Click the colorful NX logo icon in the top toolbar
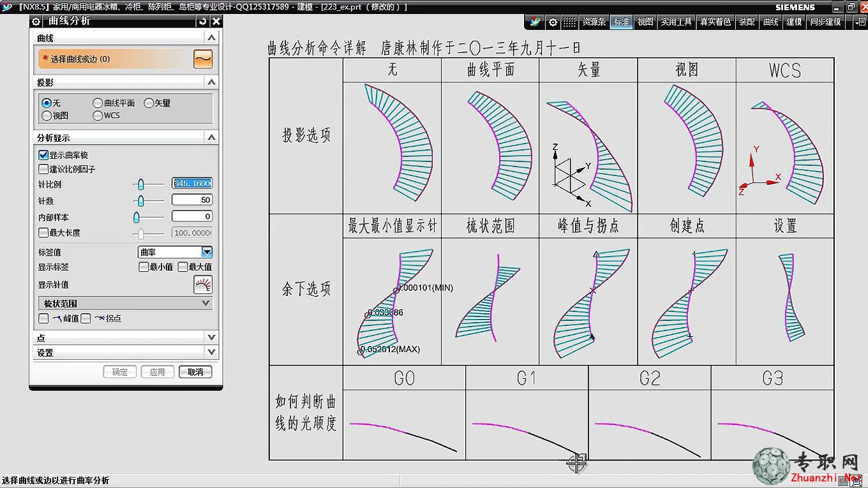868x488 pixels. pyautogui.click(x=535, y=22)
